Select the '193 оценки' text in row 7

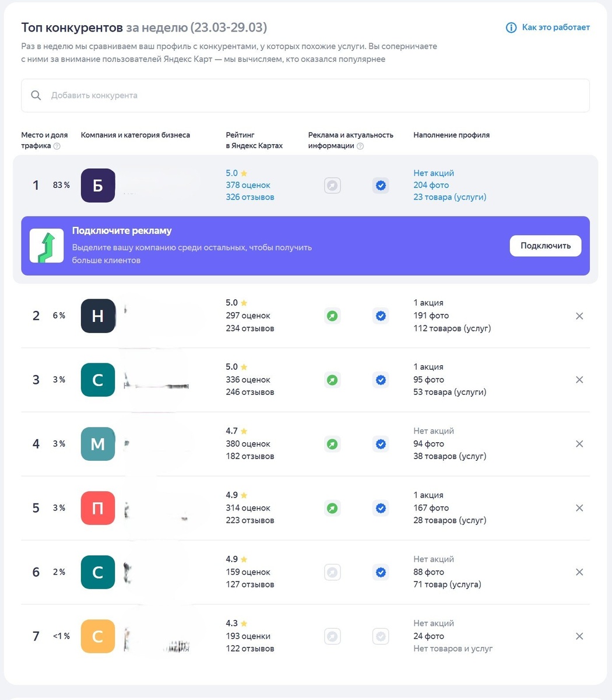coord(248,636)
